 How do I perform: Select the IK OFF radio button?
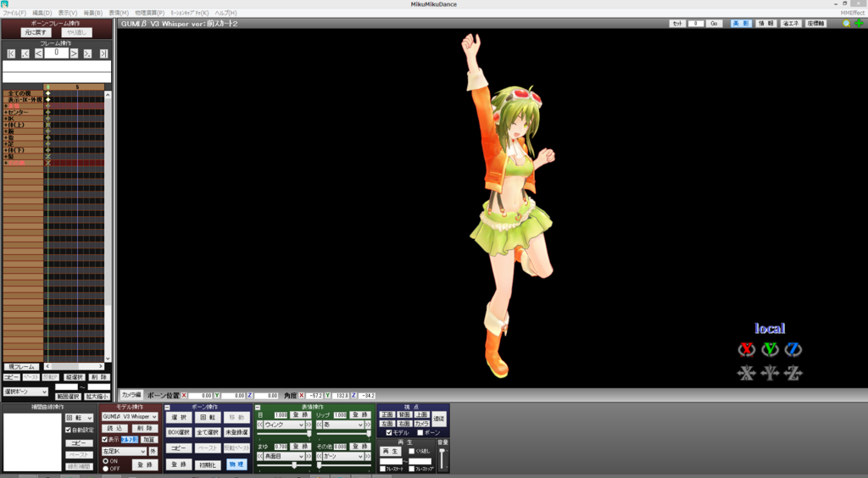click(x=106, y=469)
